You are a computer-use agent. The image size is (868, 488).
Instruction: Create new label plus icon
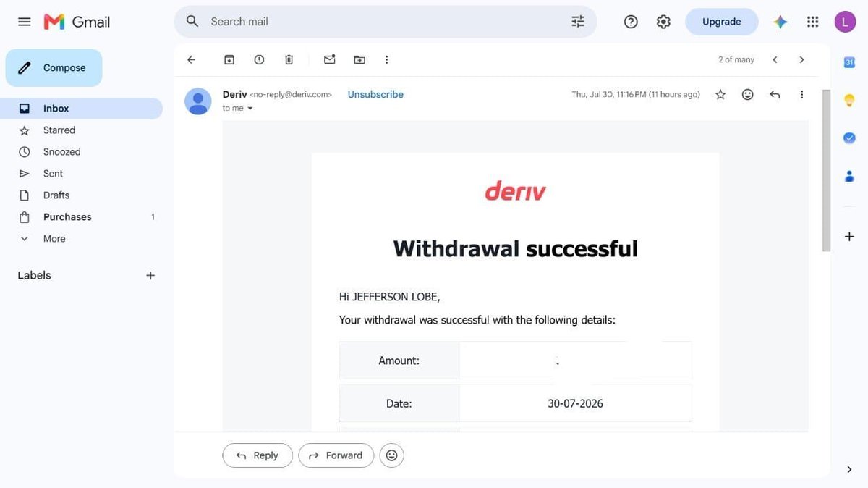[150, 275]
